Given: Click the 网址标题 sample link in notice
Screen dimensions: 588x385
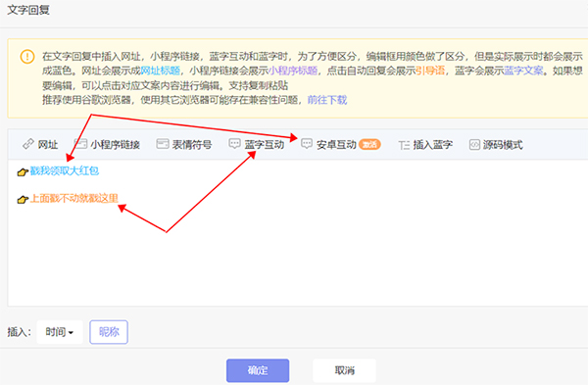Looking at the screenshot, I should pos(161,71).
